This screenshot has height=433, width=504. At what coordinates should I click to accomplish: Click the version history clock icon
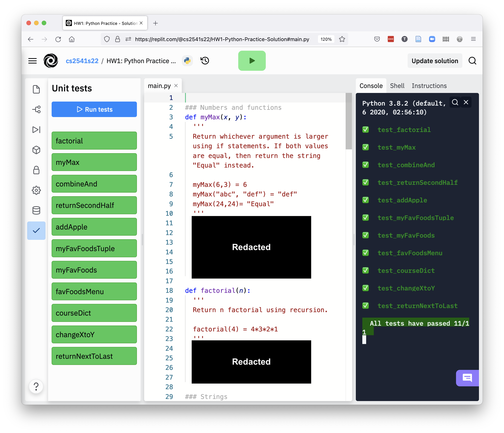pos(205,61)
